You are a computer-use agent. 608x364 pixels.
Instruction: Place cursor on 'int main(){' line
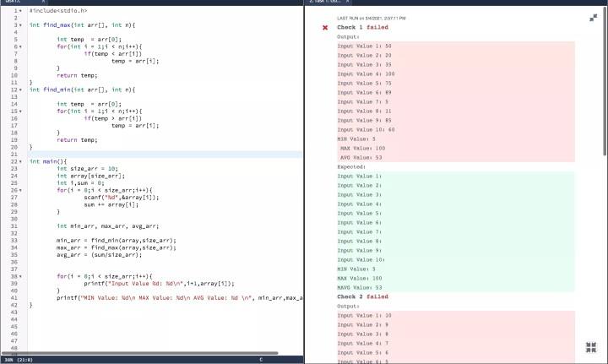48,161
